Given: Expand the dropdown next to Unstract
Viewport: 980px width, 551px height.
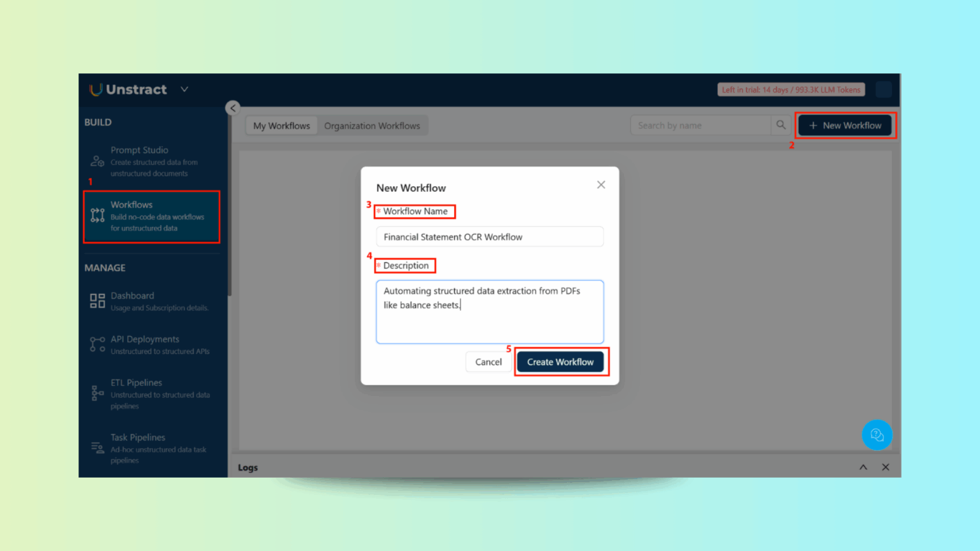Looking at the screenshot, I should [184, 89].
